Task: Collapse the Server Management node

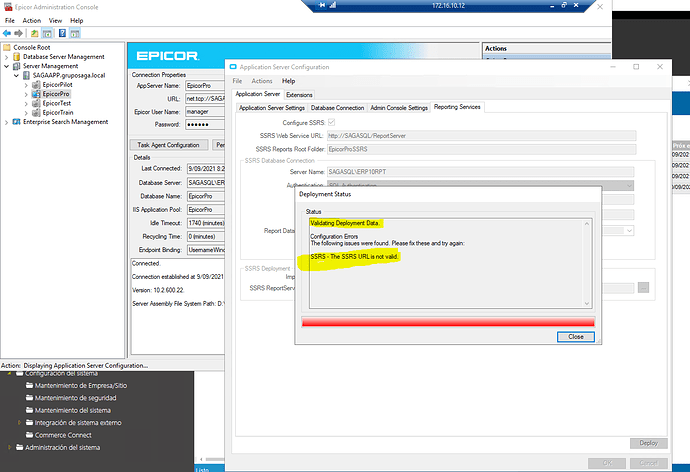Action: tap(7, 66)
